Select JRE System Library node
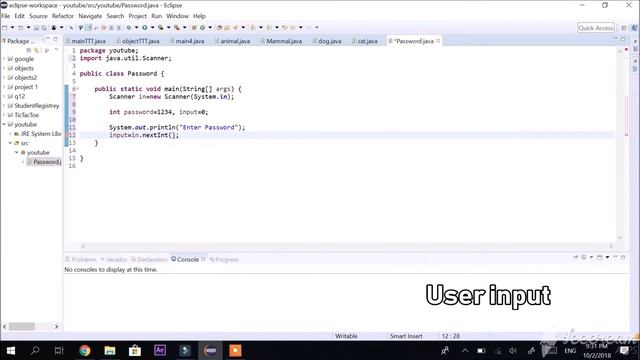This screenshot has width=640, height=360. pos(38,134)
